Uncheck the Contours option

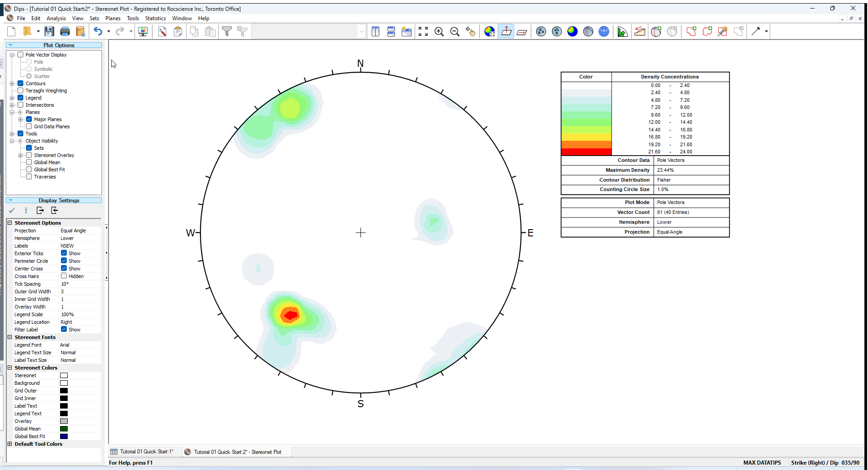(21, 83)
